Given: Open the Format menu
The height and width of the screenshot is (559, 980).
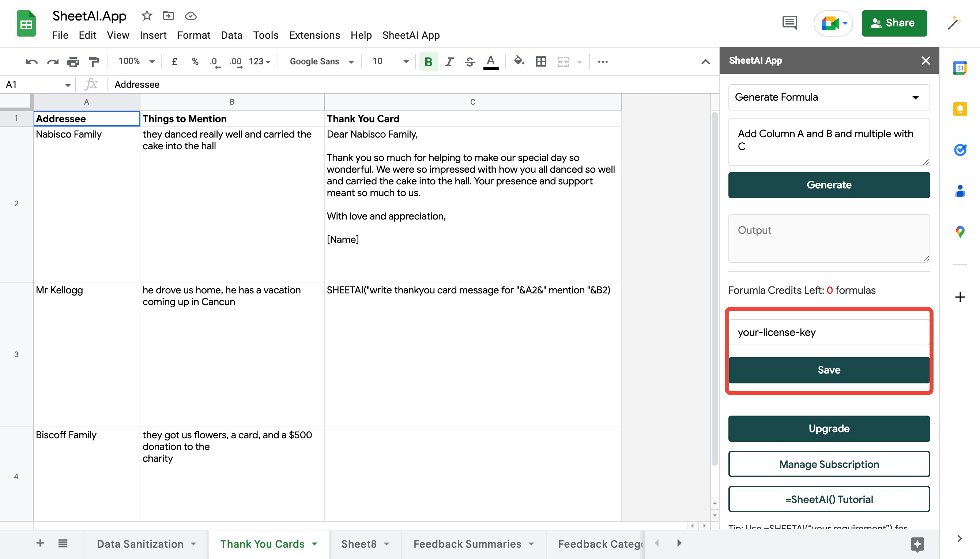Looking at the screenshot, I should [194, 35].
